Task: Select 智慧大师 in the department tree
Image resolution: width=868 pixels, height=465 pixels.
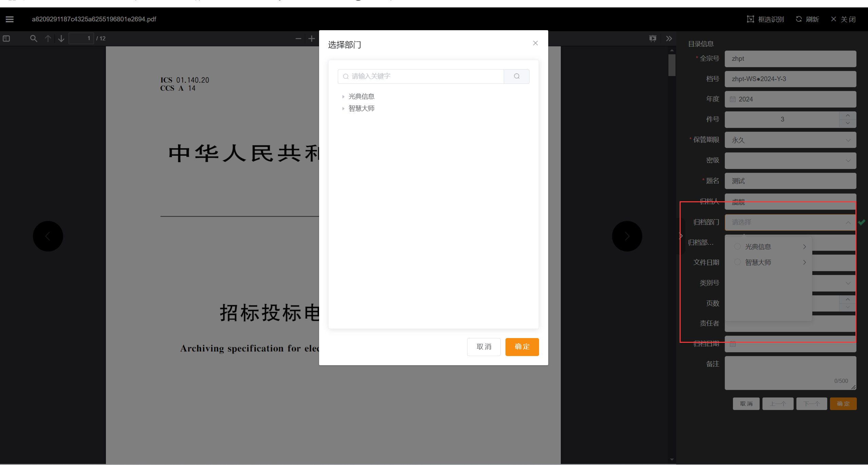Action: (x=362, y=109)
